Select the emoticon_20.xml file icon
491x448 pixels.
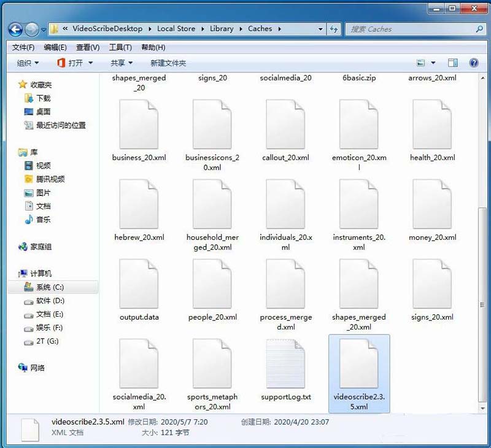[x=359, y=124]
